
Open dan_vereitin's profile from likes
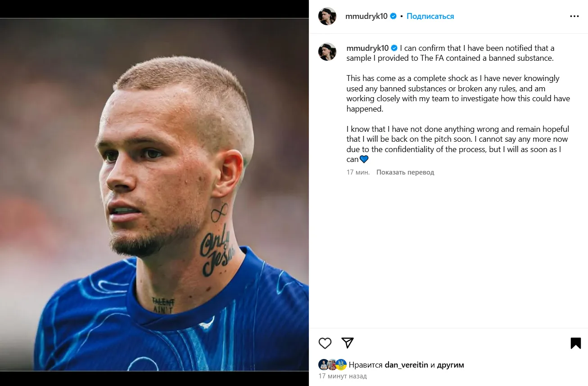[406, 365]
